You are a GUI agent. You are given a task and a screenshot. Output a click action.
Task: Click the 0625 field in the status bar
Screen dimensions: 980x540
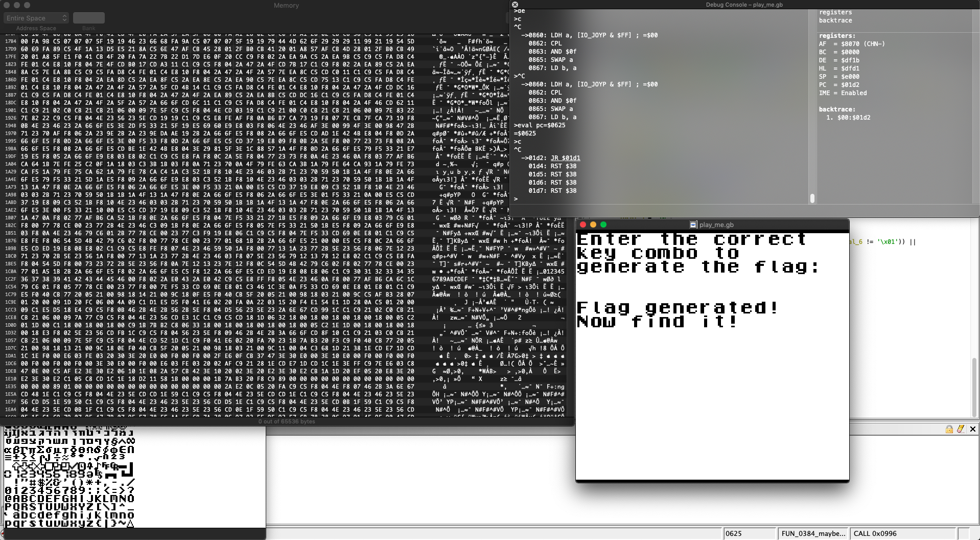tap(734, 533)
